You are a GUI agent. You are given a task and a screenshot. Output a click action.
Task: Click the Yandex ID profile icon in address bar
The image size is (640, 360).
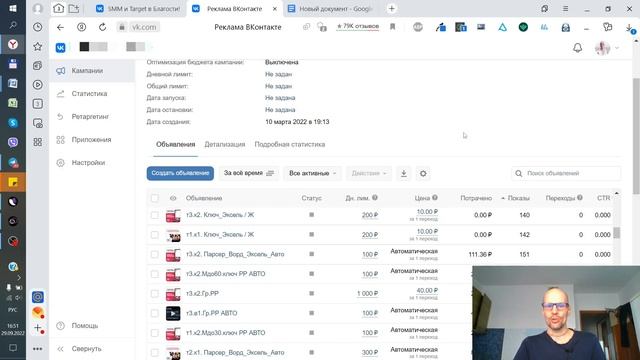point(82,27)
